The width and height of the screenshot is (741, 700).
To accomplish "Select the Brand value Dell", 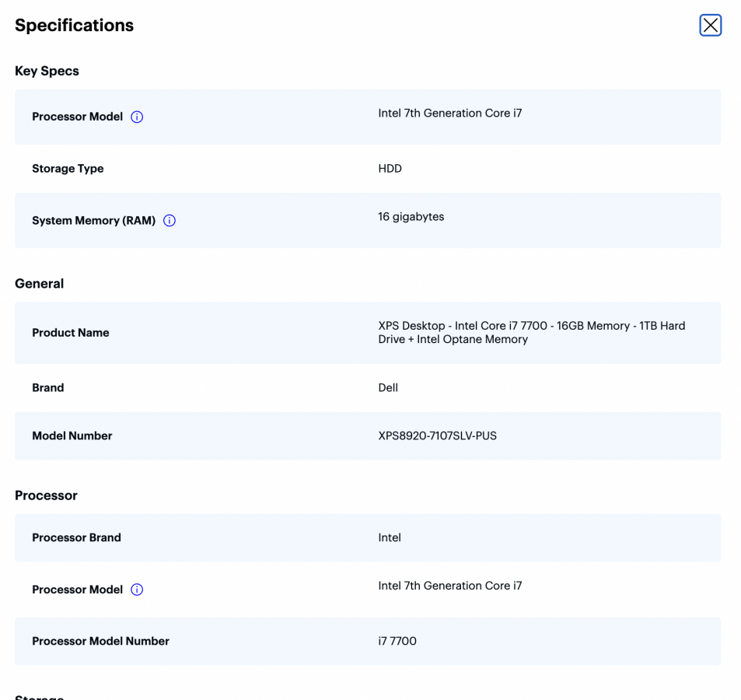I will click(388, 387).
